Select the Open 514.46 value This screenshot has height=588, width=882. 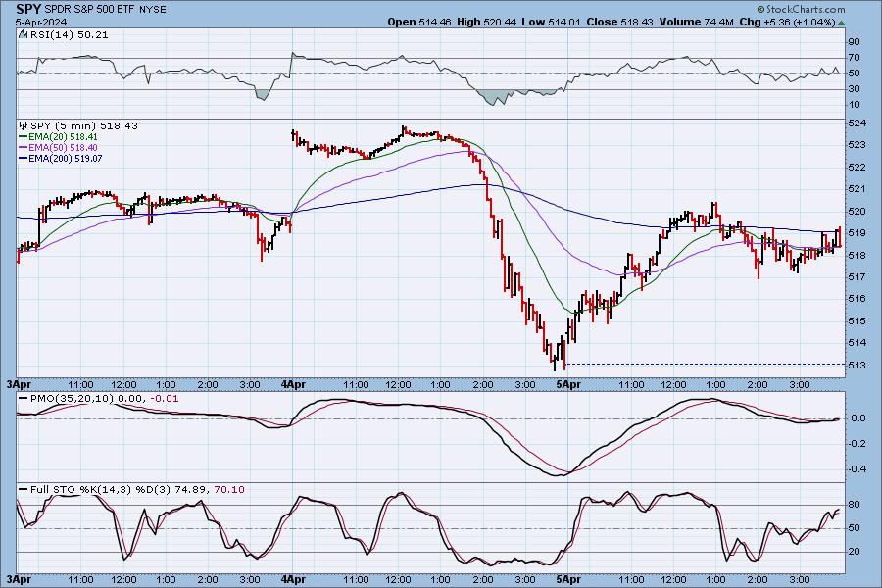point(419,22)
